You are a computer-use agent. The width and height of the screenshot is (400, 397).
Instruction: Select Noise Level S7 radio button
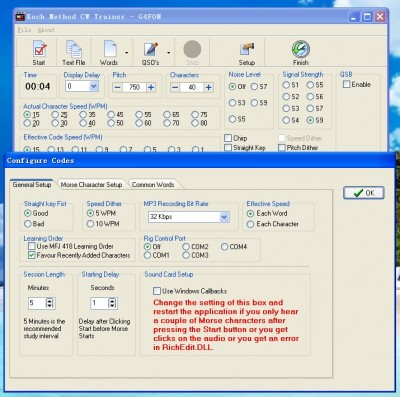pos(254,87)
